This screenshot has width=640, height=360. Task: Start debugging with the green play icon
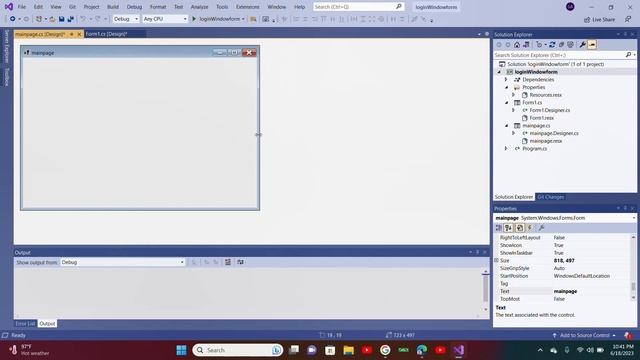[x=194, y=19]
